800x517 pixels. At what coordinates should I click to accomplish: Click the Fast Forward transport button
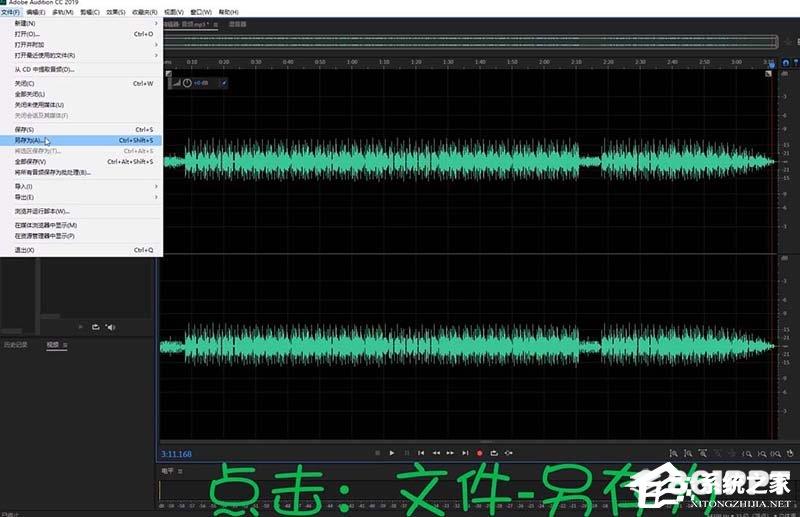click(450, 453)
